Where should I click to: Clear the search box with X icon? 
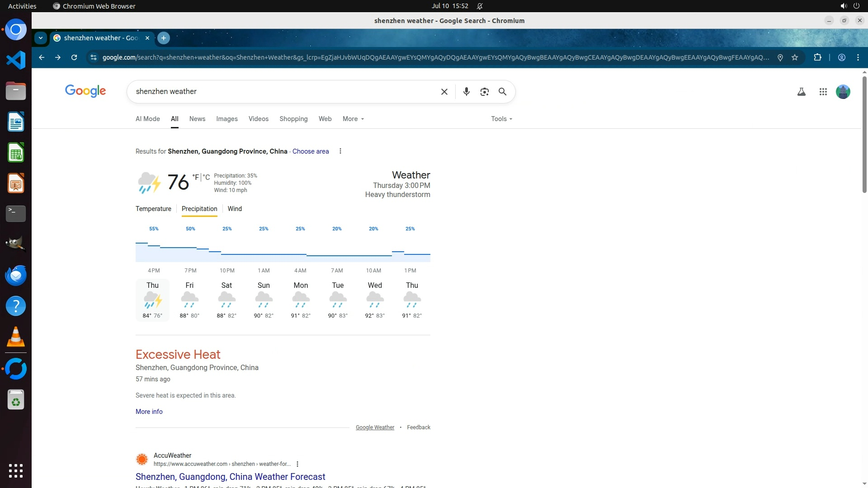pos(444,92)
